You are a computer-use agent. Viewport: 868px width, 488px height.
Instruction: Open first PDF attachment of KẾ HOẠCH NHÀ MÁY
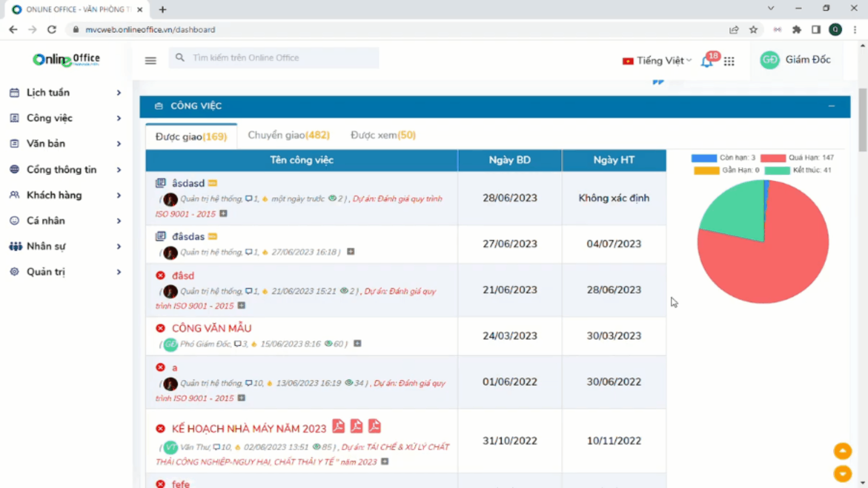(x=338, y=426)
